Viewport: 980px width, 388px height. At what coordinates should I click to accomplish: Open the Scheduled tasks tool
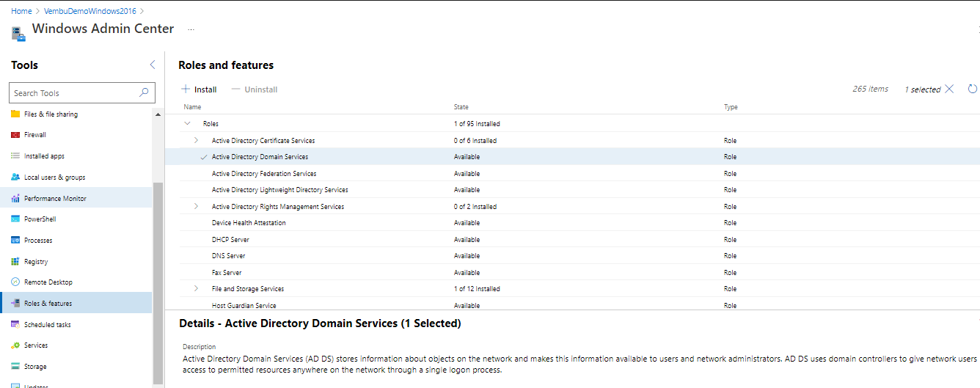[48, 325]
